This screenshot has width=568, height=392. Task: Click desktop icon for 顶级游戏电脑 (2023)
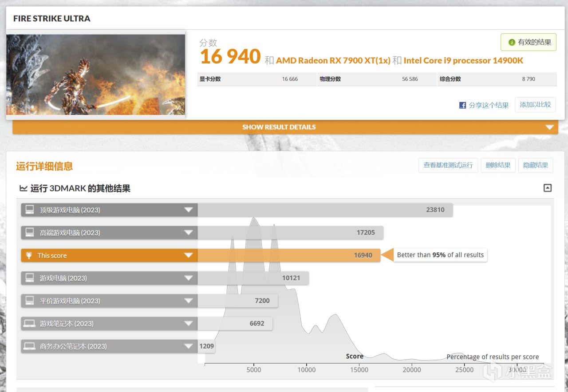tap(30, 210)
